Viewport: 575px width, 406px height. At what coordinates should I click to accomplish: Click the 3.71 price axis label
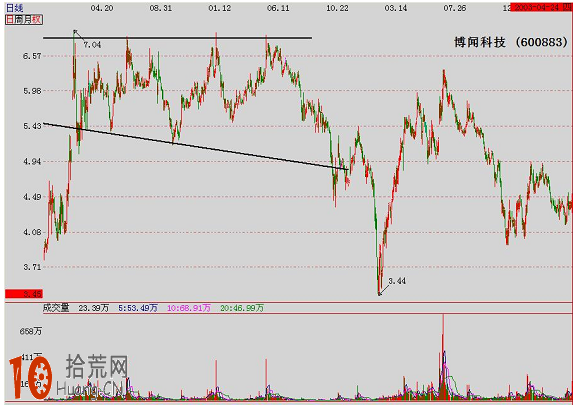point(32,267)
